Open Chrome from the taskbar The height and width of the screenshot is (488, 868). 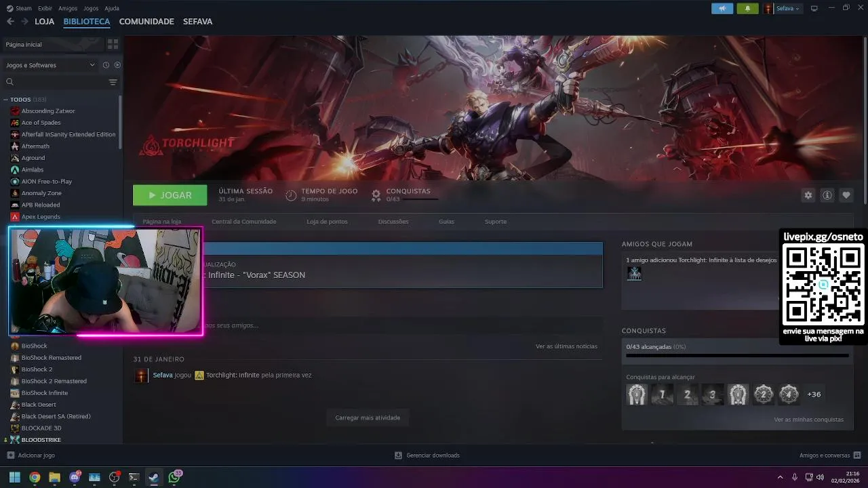pos(35,477)
